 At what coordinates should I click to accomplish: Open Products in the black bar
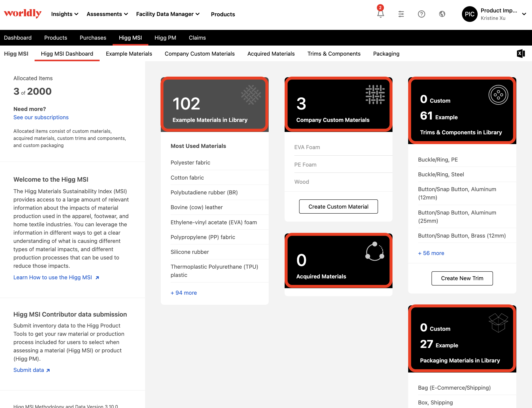[56, 38]
